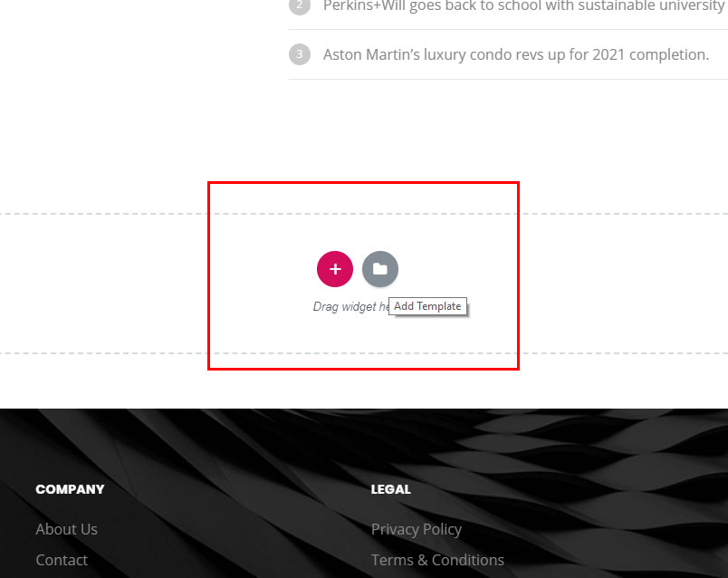Click the pink Add New Section plus button
The height and width of the screenshot is (578, 728).
click(335, 269)
